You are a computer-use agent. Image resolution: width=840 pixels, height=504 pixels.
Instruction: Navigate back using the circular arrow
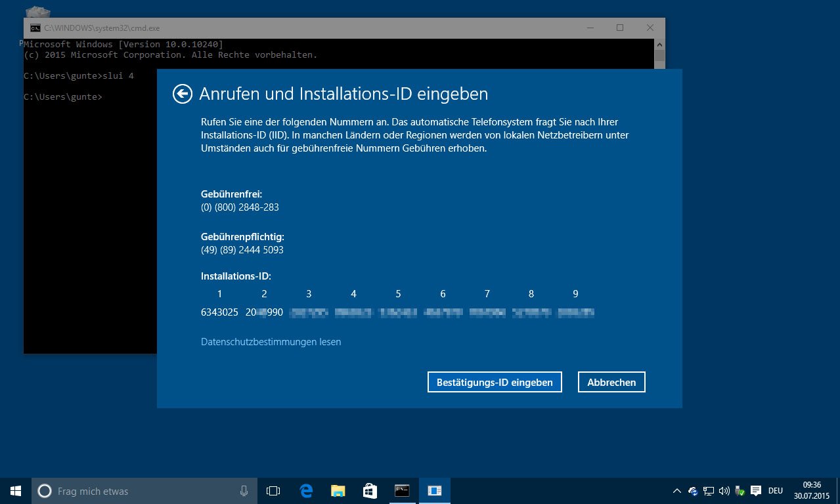click(182, 94)
